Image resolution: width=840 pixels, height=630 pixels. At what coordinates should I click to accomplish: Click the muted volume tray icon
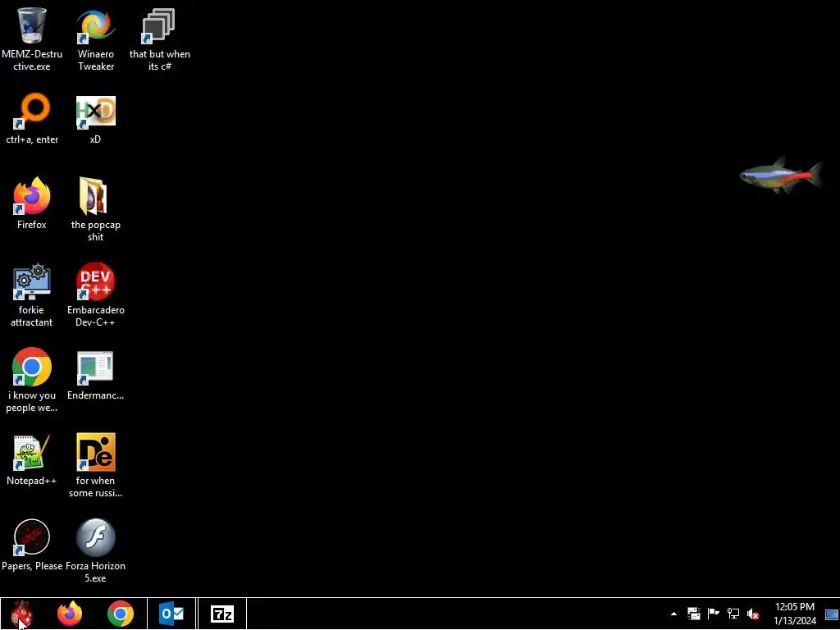point(753,614)
